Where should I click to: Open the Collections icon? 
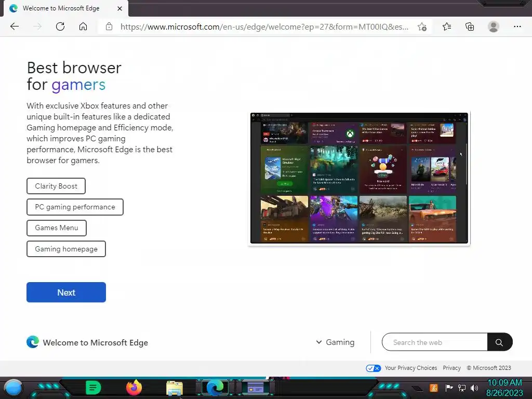470,26
